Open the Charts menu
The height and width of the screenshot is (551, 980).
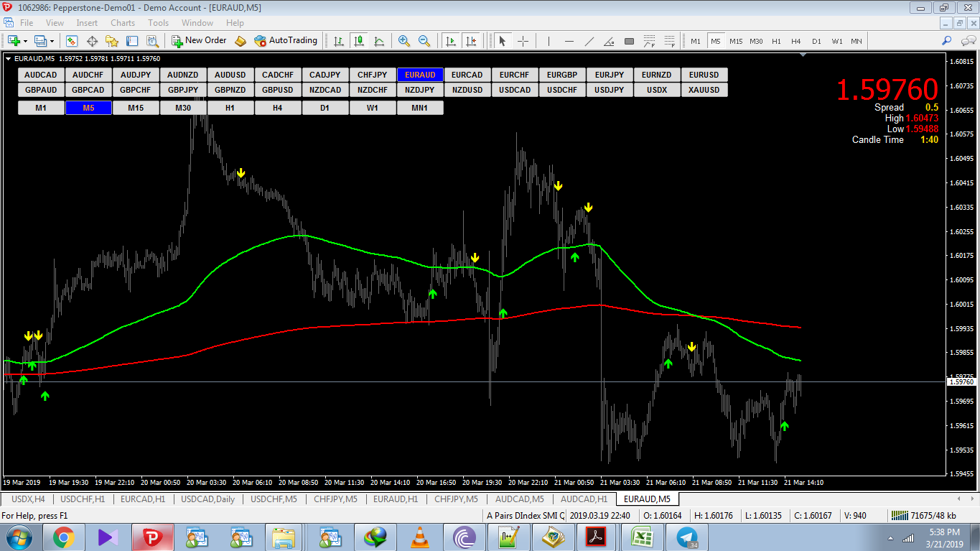point(123,23)
